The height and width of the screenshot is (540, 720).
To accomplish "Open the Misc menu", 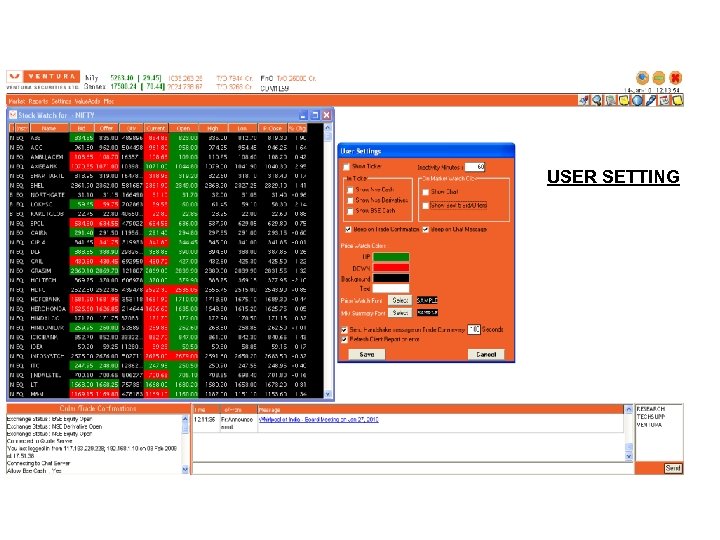I will tap(109, 101).
